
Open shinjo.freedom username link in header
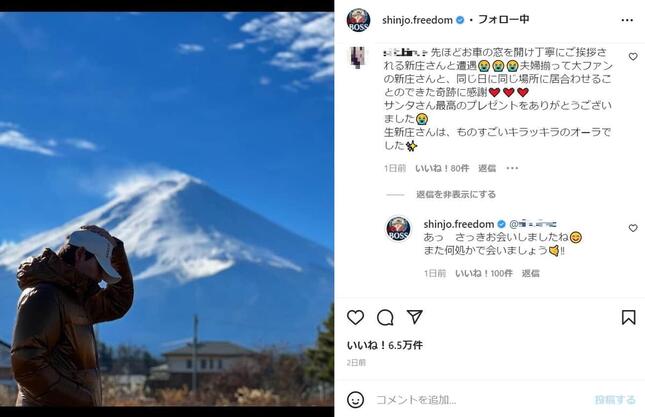[x=417, y=20]
